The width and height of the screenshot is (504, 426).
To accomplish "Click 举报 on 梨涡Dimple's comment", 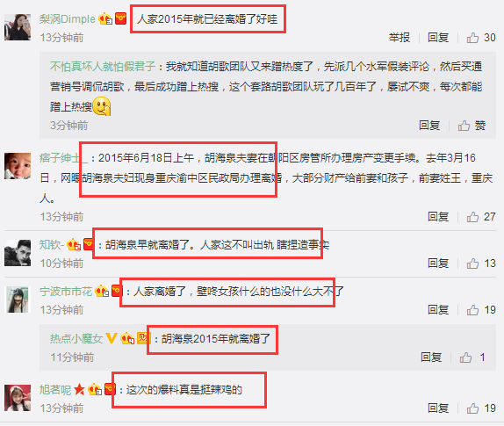I will pyautogui.click(x=400, y=38).
